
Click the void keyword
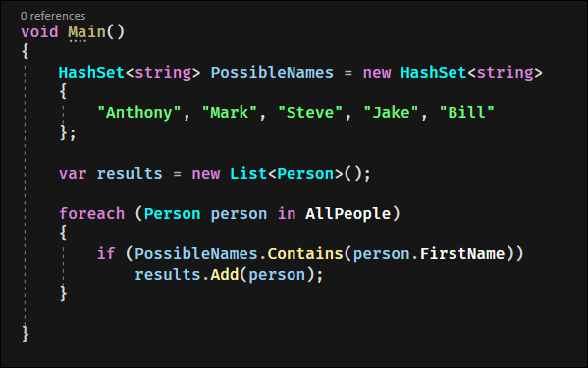(39, 31)
